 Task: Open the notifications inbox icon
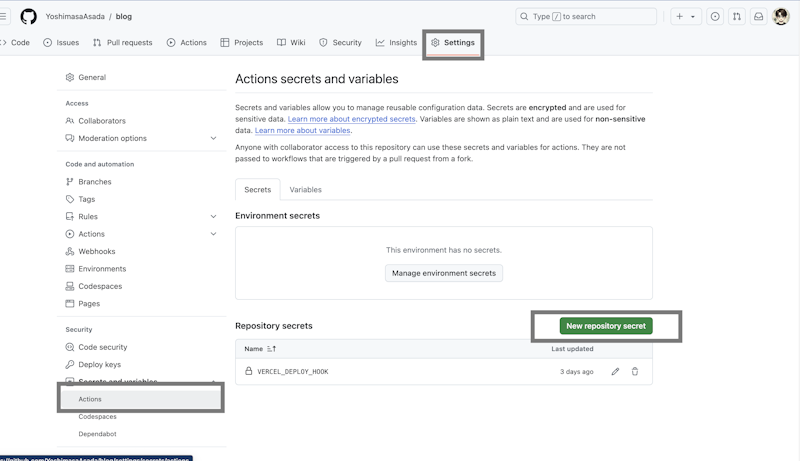pyautogui.click(x=759, y=16)
